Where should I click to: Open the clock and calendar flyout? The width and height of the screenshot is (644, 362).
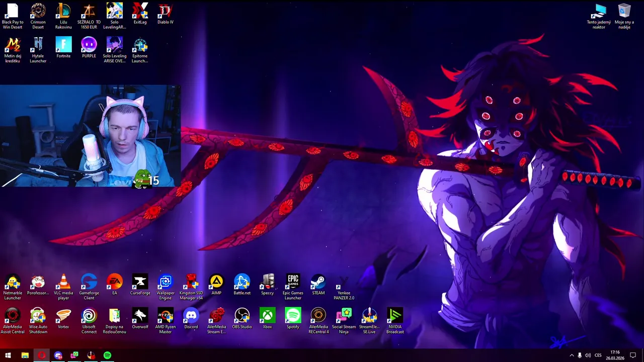(x=615, y=355)
